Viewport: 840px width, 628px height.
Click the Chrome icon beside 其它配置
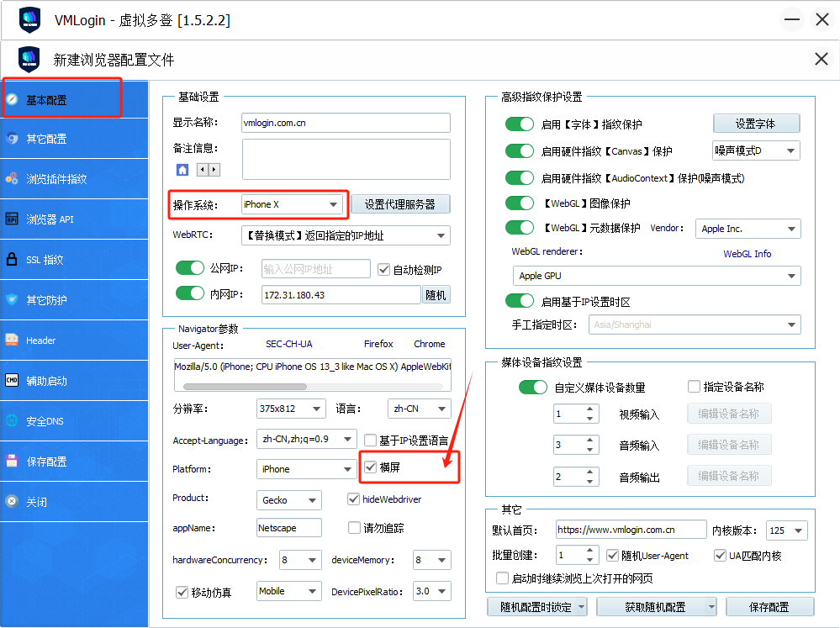(12, 138)
